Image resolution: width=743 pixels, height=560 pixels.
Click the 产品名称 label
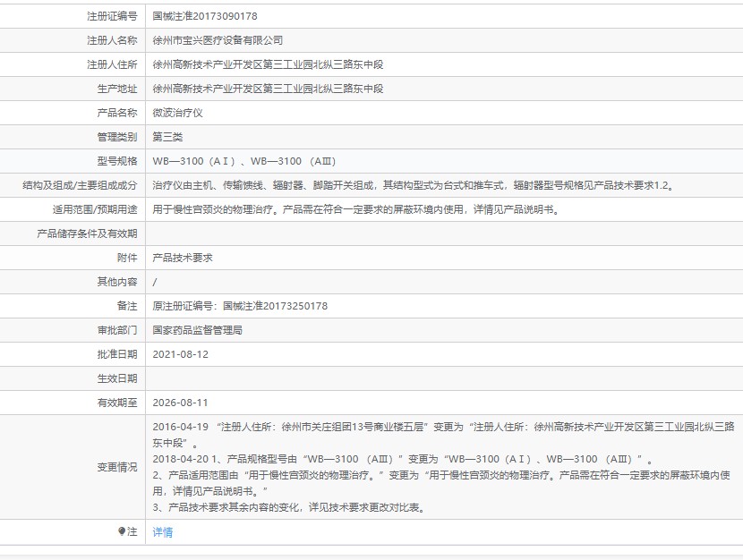(x=117, y=113)
